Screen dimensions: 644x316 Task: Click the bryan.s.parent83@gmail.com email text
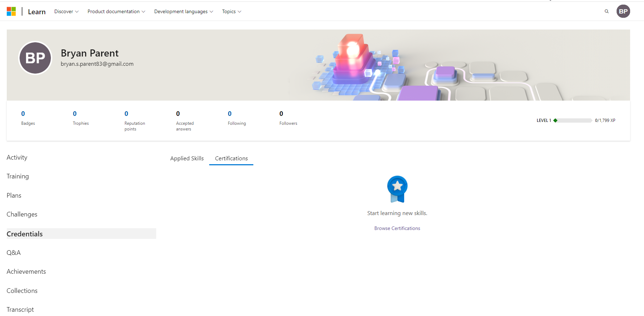coord(97,64)
